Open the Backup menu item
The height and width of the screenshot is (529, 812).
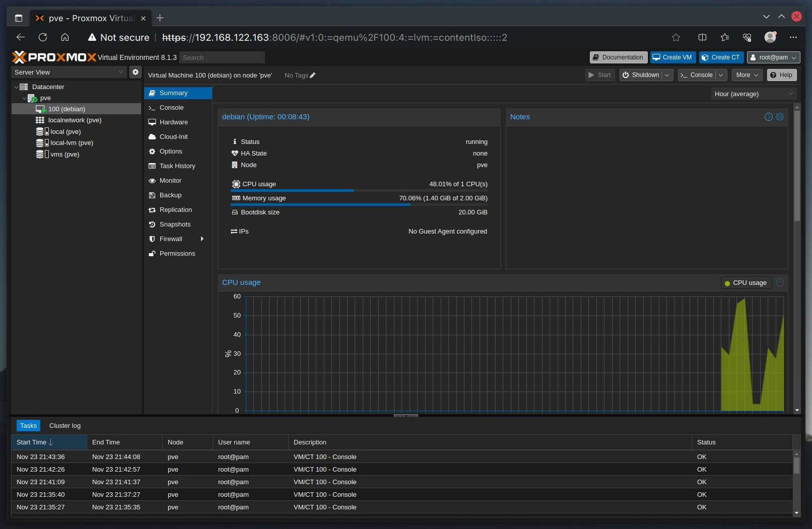pyautogui.click(x=178, y=195)
